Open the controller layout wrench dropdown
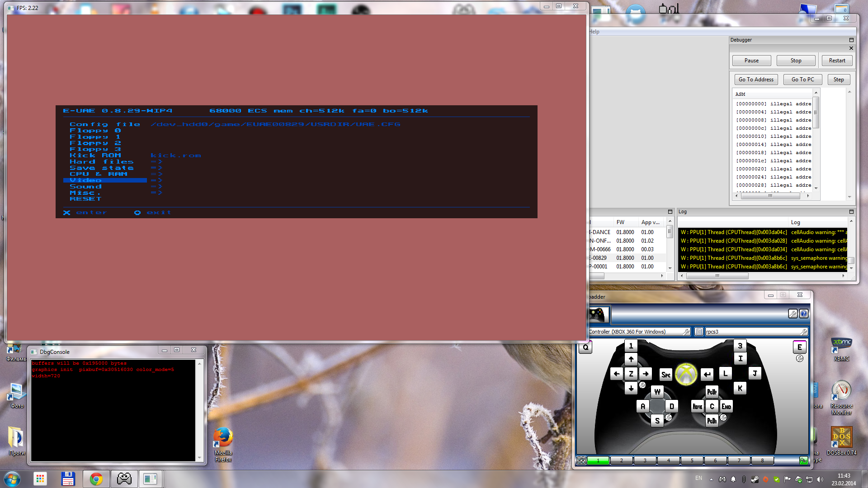 coord(686,332)
